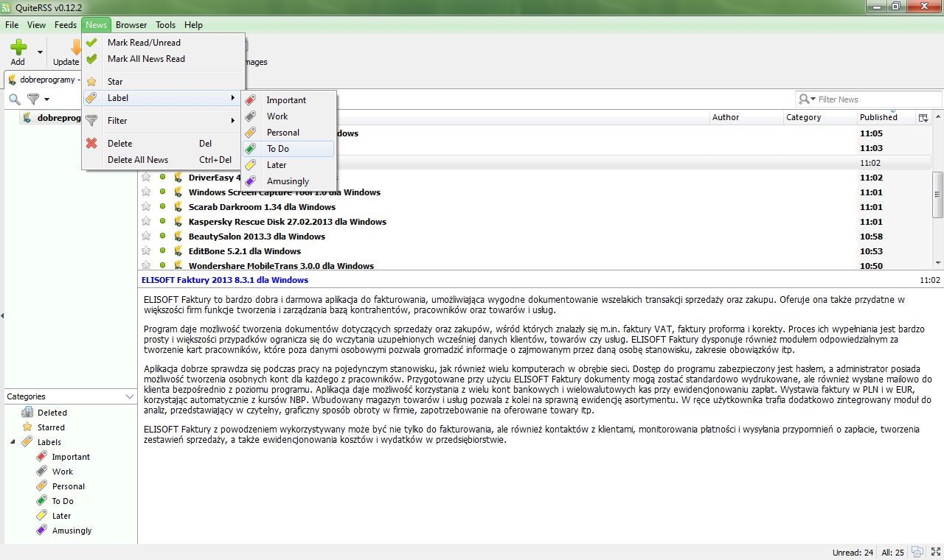Toggle unread dot of BeautySalon news
This screenshot has height=560, width=944.
click(162, 237)
